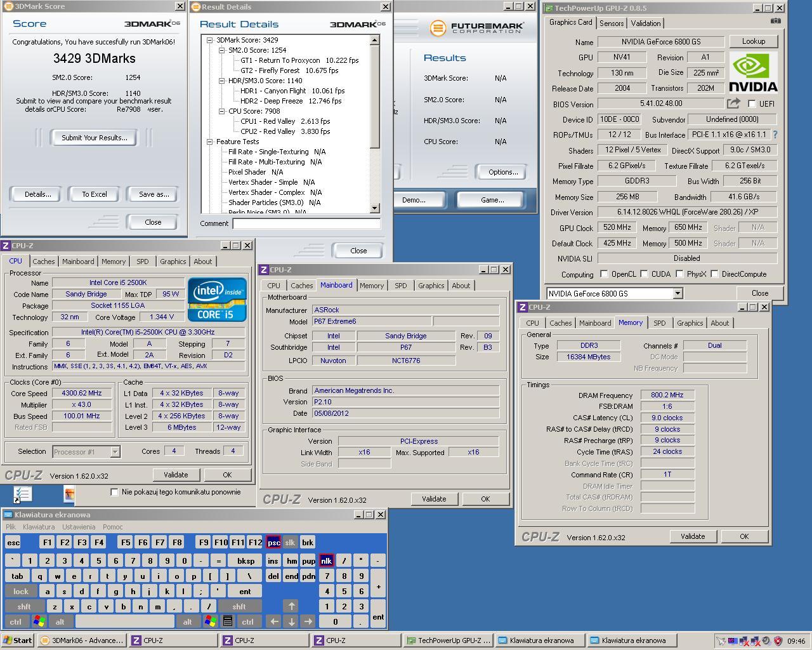Click the up arrow key on keyboard
Viewport: 812px width, 650px height.
(x=291, y=606)
